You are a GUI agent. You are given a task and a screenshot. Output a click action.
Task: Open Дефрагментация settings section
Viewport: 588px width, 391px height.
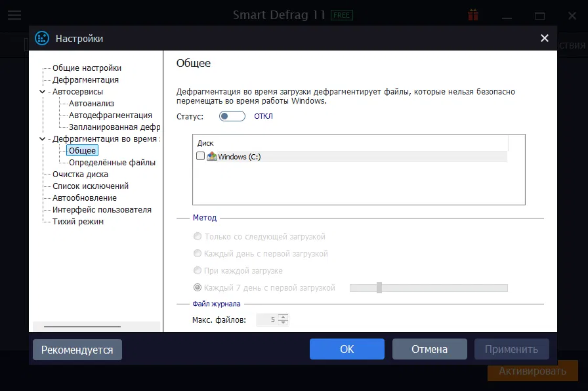click(85, 80)
